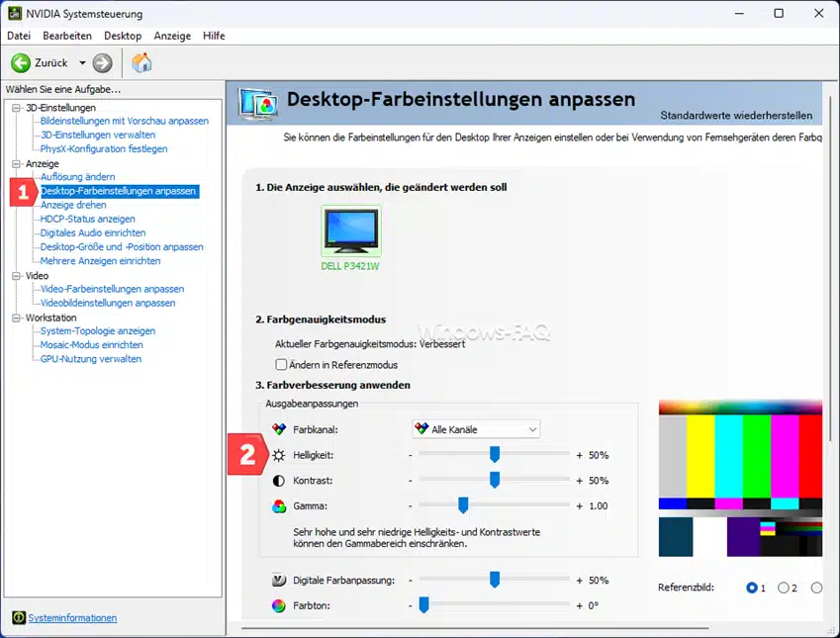Open the Anzeige menu
The height and width of the screenshot is (638, 840).
click(172, 36)
